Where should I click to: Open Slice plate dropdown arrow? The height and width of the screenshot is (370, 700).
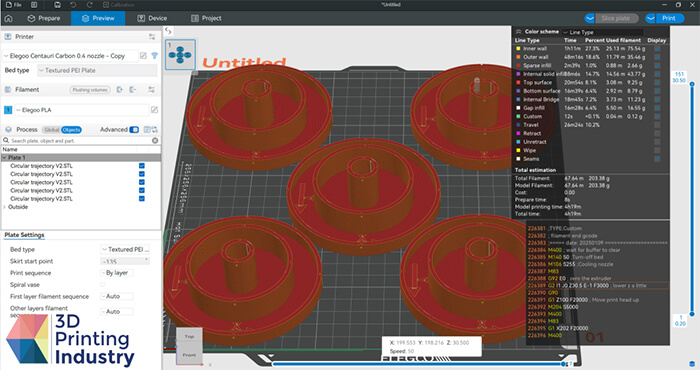[590, 18]
